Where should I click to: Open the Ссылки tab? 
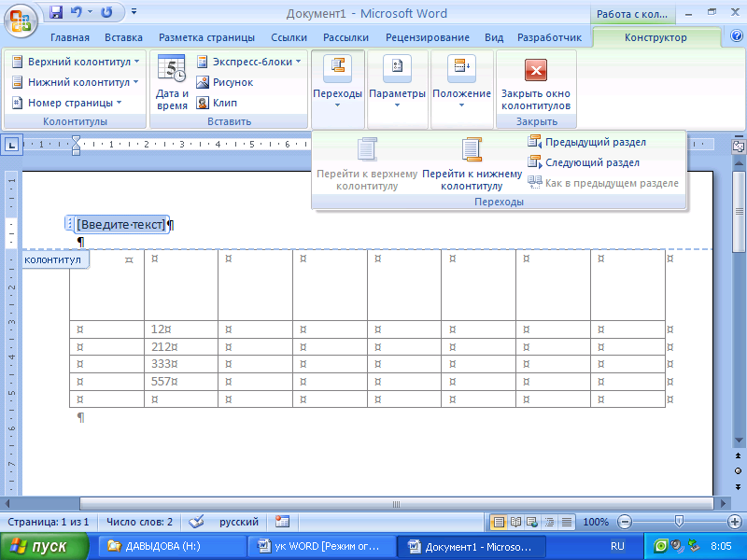tap(289, 37)
